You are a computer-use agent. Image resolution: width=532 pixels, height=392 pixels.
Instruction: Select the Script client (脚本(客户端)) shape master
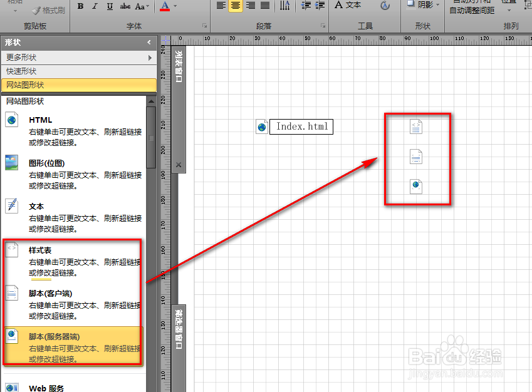[x=73, y=304]
